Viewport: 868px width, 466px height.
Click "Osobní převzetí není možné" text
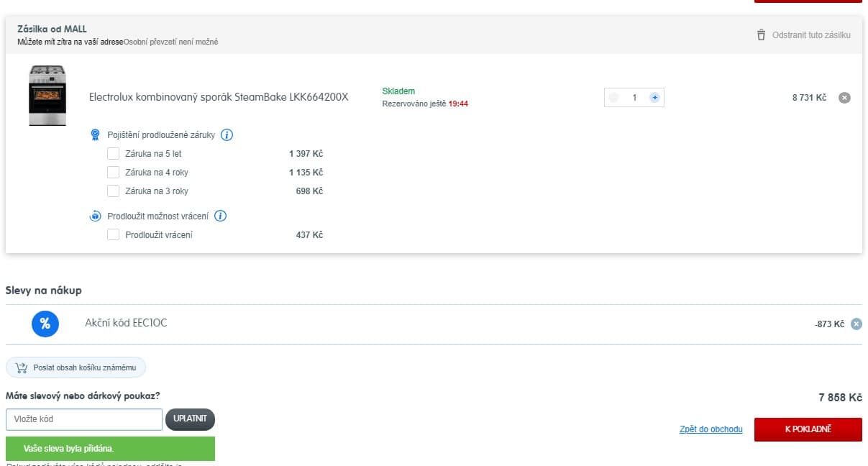(170, 42)
